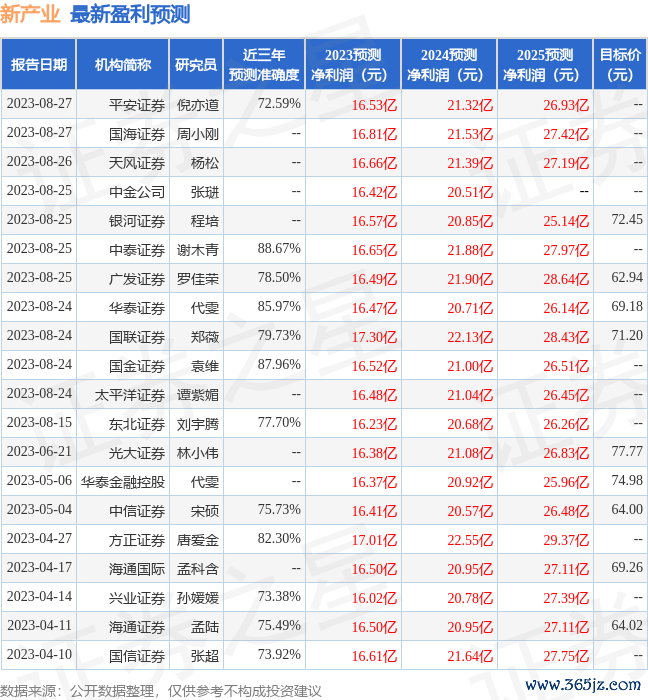Click researcher name 杨松
The width and height of the screenshot is (648, 700).
pyautogui.click(x=205, y=163)
